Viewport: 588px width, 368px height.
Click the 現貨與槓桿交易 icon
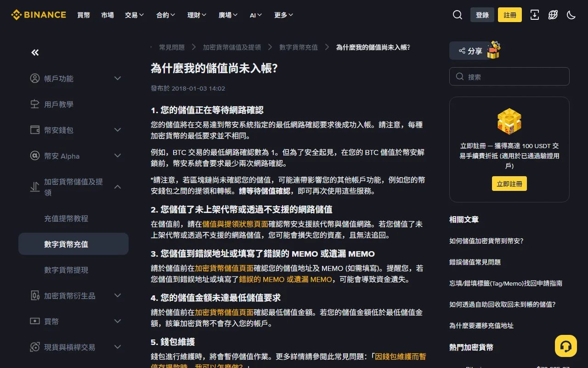tap(35, 347)
